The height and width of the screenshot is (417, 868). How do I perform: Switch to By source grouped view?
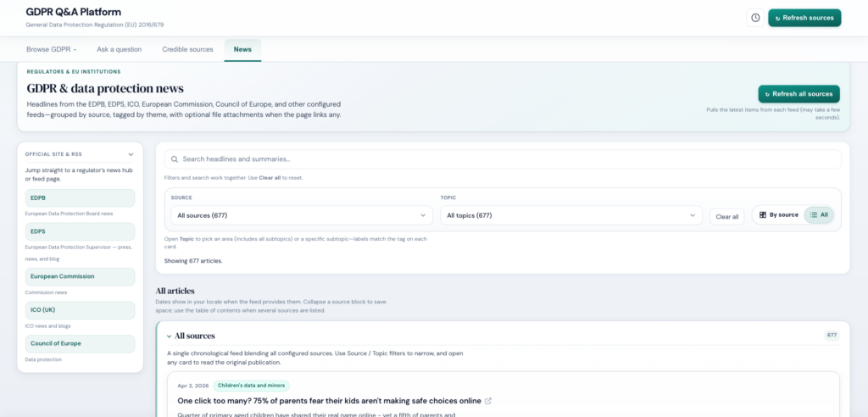(778, 215)
